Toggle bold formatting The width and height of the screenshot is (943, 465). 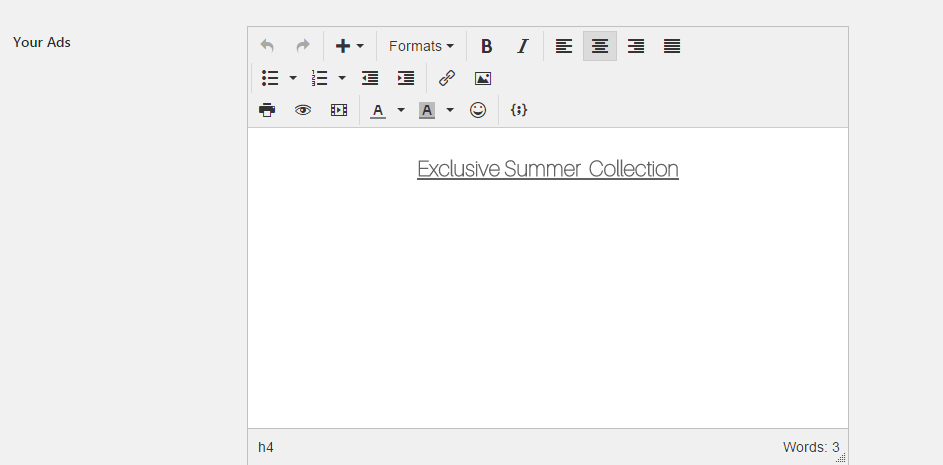(x=487, y=46)
